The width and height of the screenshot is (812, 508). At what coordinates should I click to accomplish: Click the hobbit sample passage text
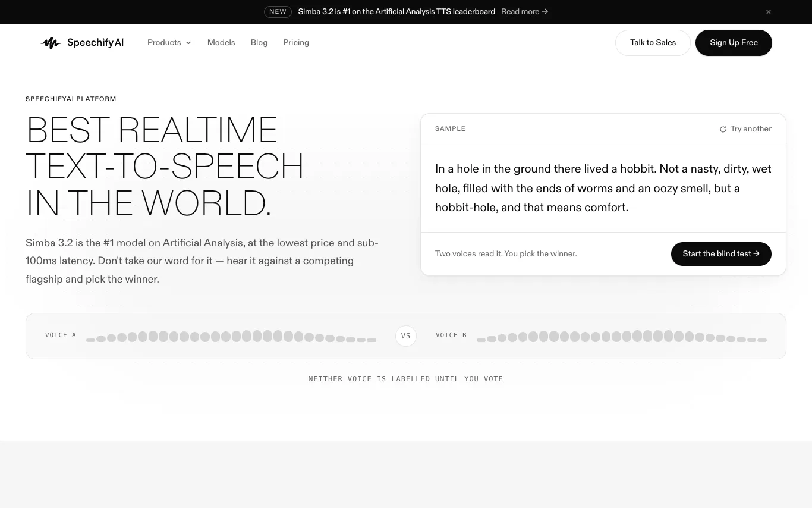point(603,188)
